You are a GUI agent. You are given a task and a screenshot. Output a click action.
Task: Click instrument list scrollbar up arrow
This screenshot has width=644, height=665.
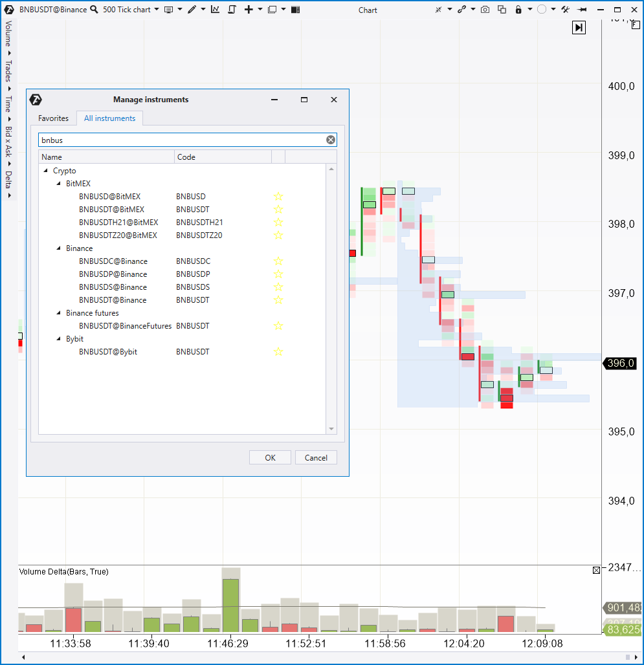pos(331,169)
